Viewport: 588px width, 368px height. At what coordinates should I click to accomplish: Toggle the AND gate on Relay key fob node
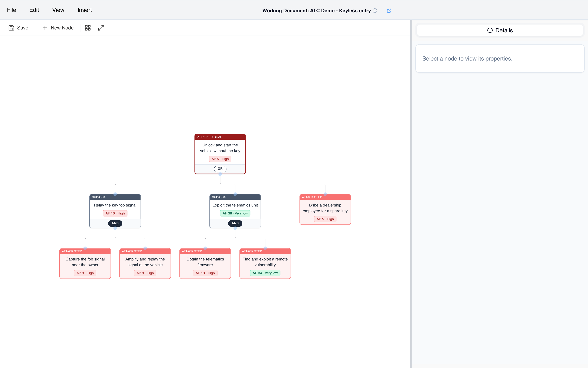(x=115, y=223)
